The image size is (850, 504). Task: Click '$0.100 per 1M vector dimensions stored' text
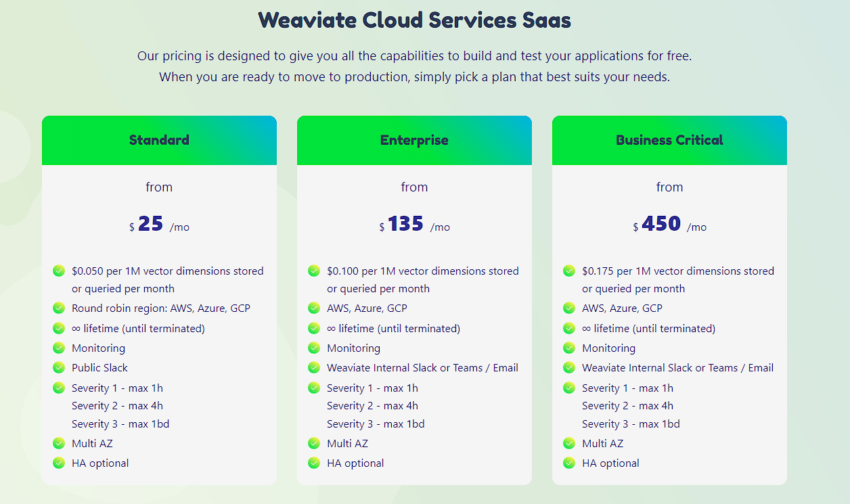pos(423,271)
